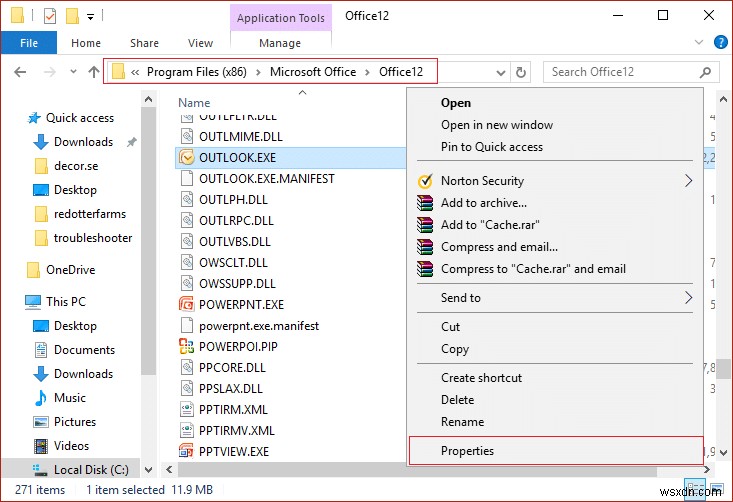Select the PPTVIEW.EXE file icon

click(x=187, y=451)
